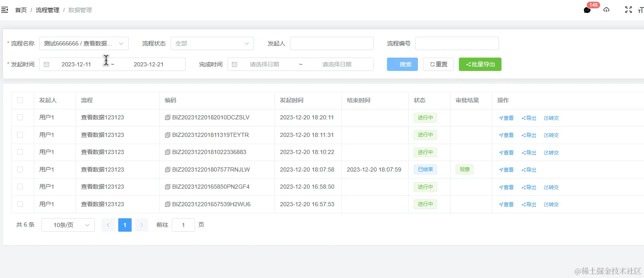Open the 10条/页 page size dropdown
Viewport: 644px width, 278px height.
click(x=68, y=225)
